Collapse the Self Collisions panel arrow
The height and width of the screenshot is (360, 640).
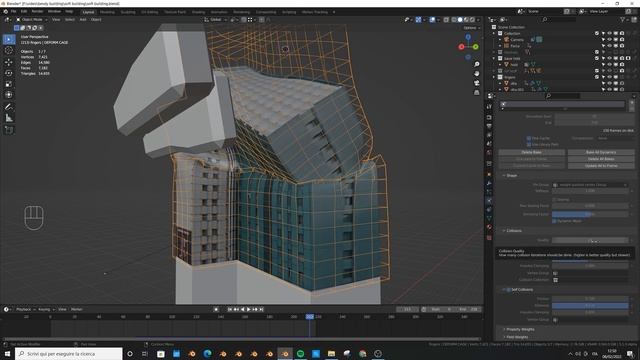[x=504, y=290]
